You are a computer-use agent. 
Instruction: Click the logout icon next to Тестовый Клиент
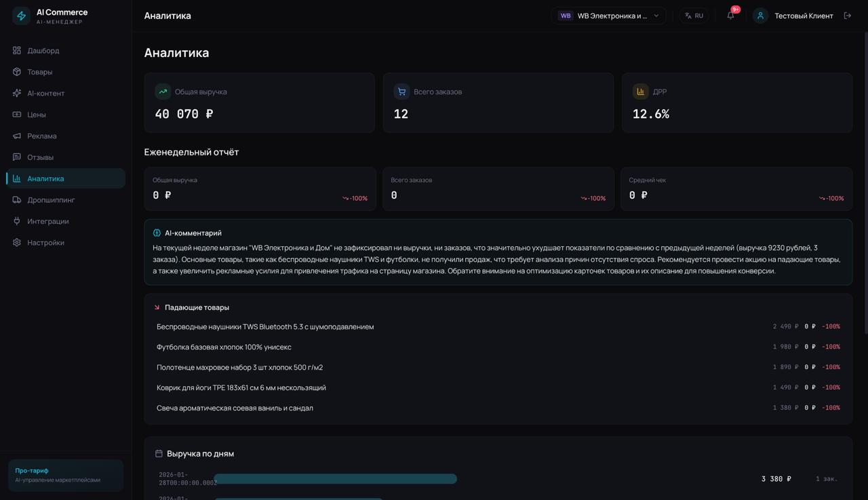coord(847,16)
